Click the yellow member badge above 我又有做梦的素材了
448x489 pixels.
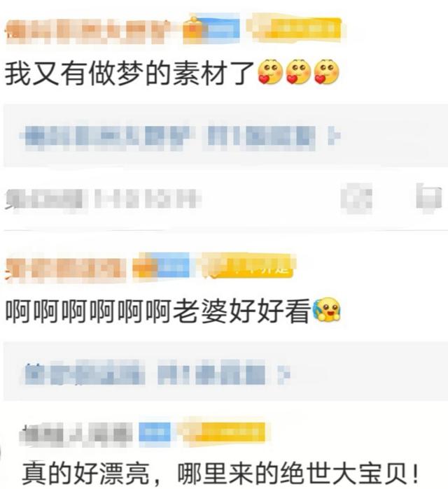[x=296, y=29]
